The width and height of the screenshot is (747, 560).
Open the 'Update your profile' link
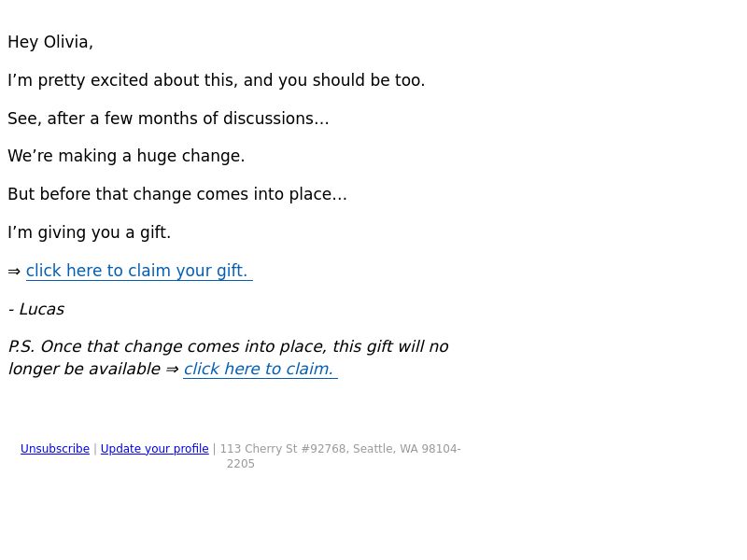pos(154,449)
